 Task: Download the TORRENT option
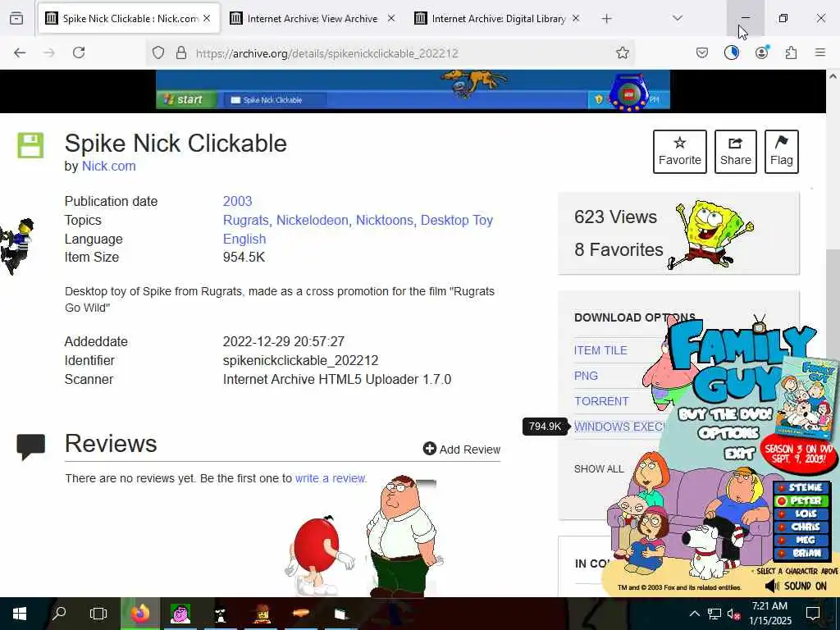pyautogui.click(x=601, y=401)
